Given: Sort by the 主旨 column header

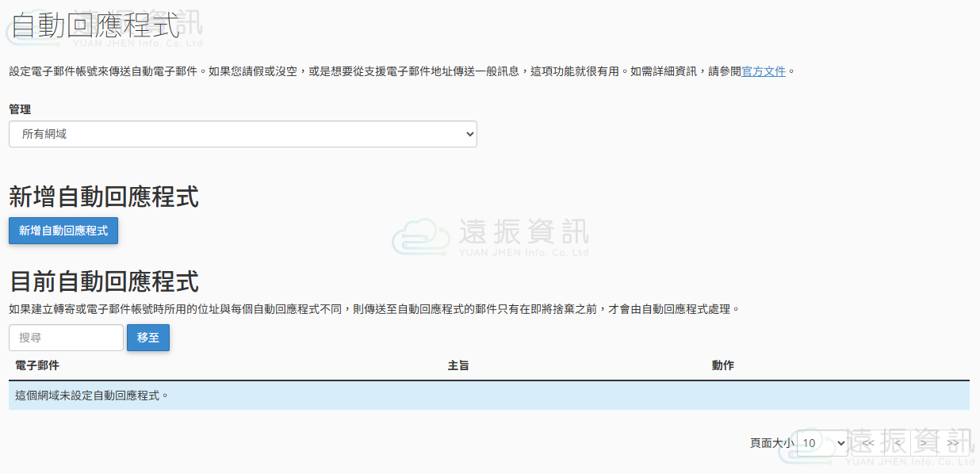Looking at the screenshot, I should pos(458,365).
